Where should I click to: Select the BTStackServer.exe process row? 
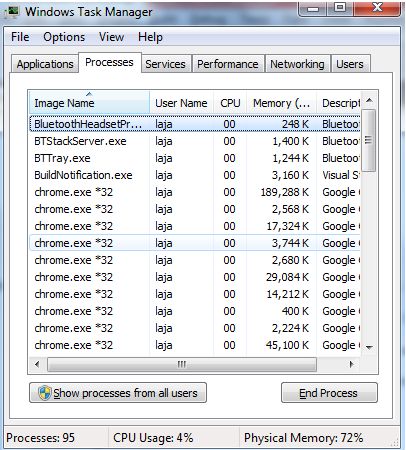[195, 141]
